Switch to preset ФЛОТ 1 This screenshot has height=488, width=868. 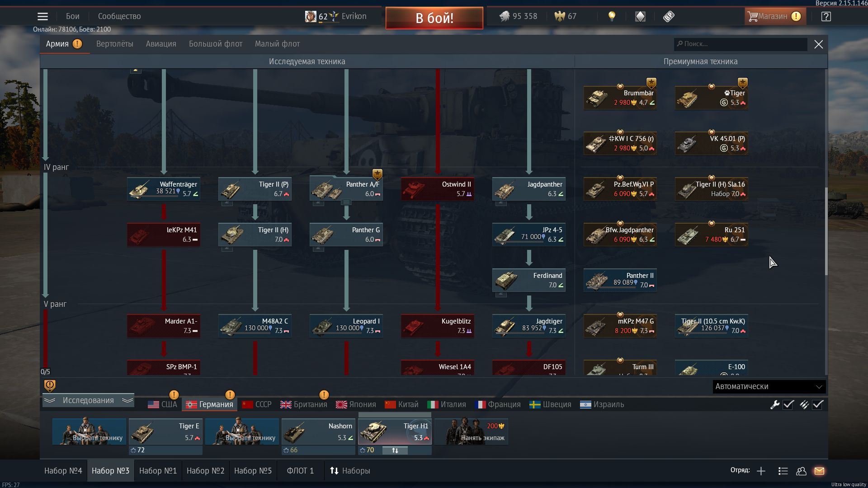[x=300, y=471]
